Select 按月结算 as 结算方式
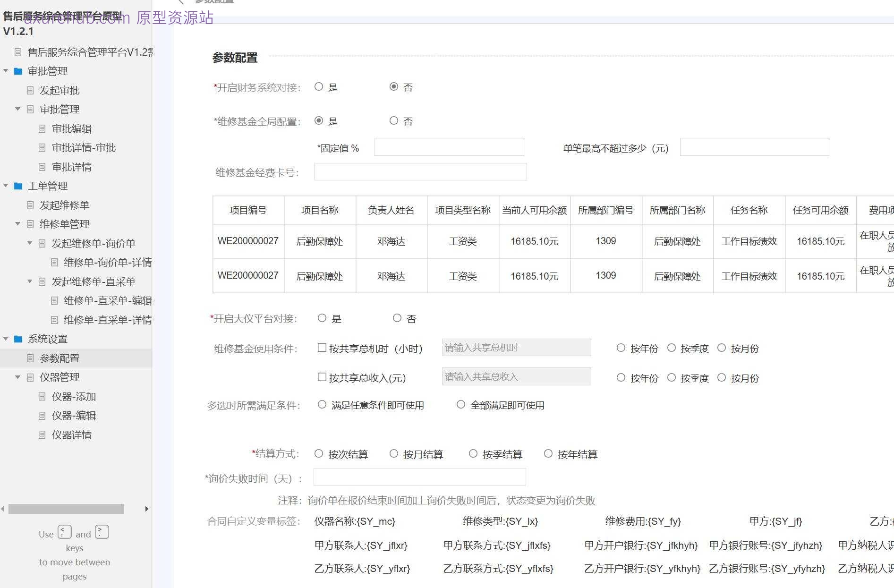The height and width of the screenshot is (588, 894). click(393, 453)
